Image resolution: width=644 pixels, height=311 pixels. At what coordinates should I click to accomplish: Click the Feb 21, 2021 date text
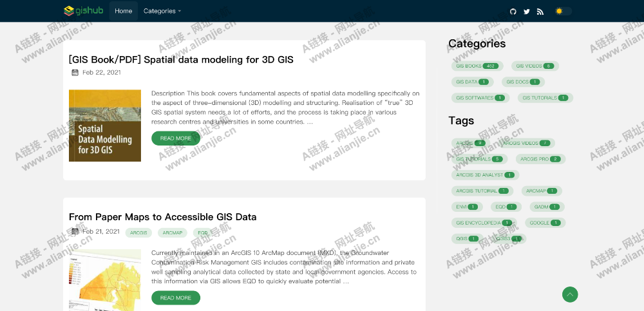pos(101,232)
